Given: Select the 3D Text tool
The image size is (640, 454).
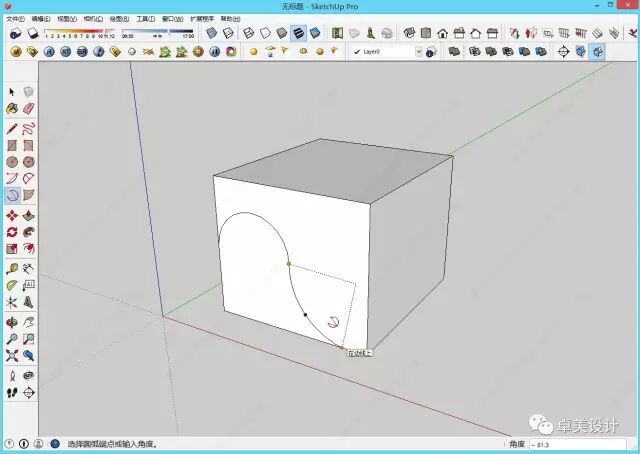Looking at the screenshot, I should point(28,302).
